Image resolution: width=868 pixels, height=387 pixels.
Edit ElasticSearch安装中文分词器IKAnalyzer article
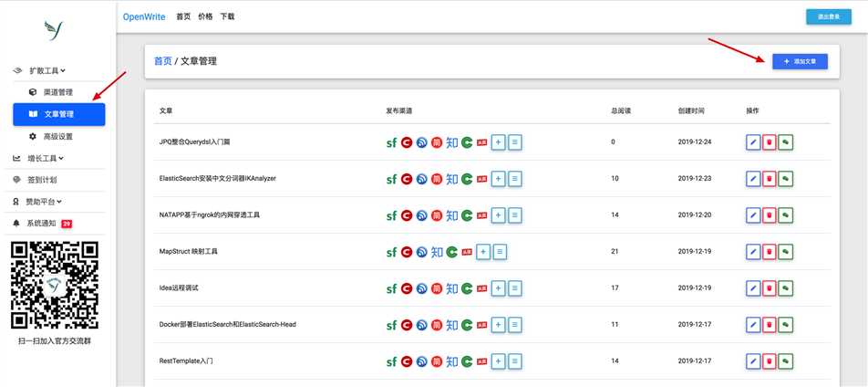tap(753, 179)
